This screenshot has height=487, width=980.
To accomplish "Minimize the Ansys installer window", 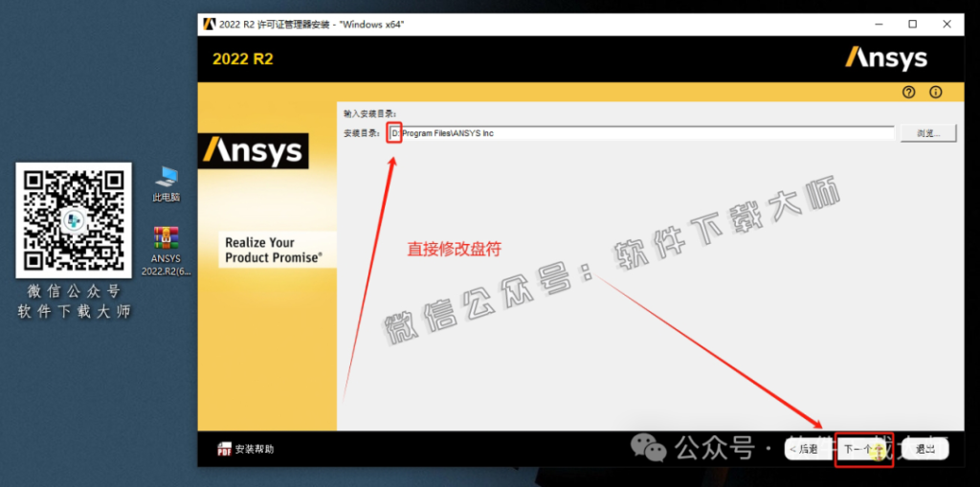I will 880,24.
